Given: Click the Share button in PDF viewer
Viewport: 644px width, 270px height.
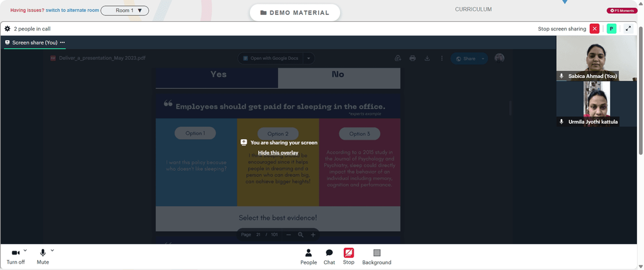Looking at the screenshot, I should [x=466, y=59].
